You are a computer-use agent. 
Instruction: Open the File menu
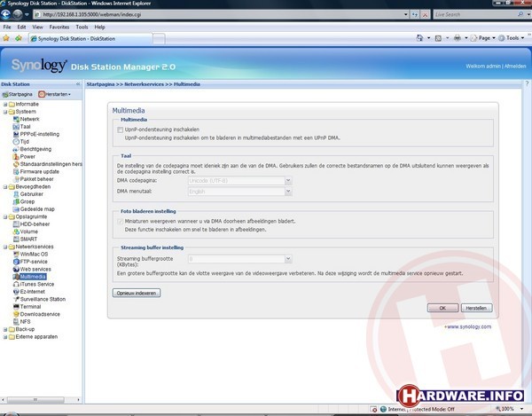7,27
